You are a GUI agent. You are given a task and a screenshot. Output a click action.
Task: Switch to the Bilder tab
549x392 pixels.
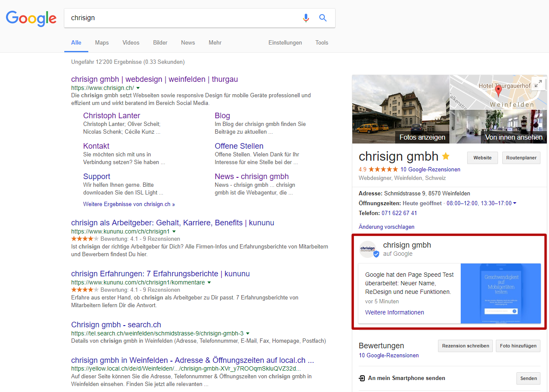click(160, 42)
